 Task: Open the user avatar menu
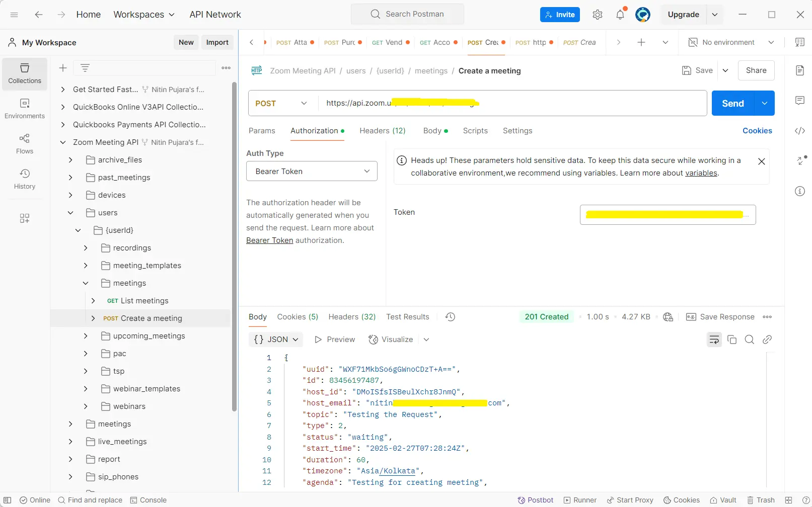(643, 15)
